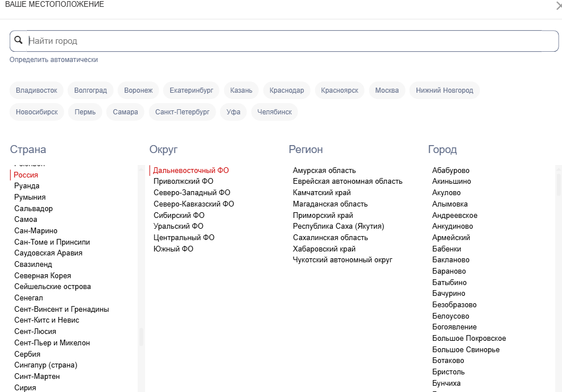Image resolution: width=562 pixels, height=392 pixels.
Task: Choose the Москва quick city button
Action: point(387,90)
